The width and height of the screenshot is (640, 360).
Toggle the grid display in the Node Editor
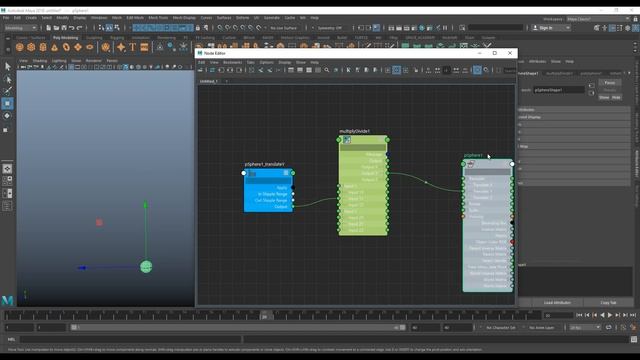point(396,70)
